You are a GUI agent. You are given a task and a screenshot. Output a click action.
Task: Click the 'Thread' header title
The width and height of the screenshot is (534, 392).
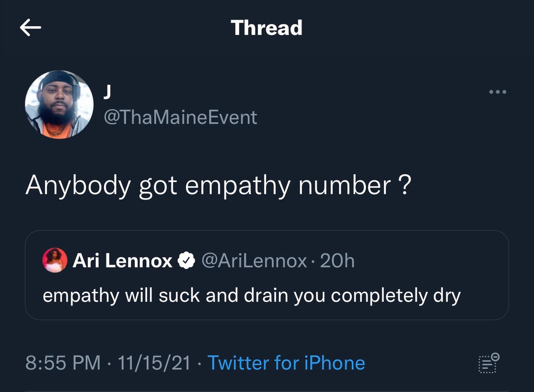(267, 28)
